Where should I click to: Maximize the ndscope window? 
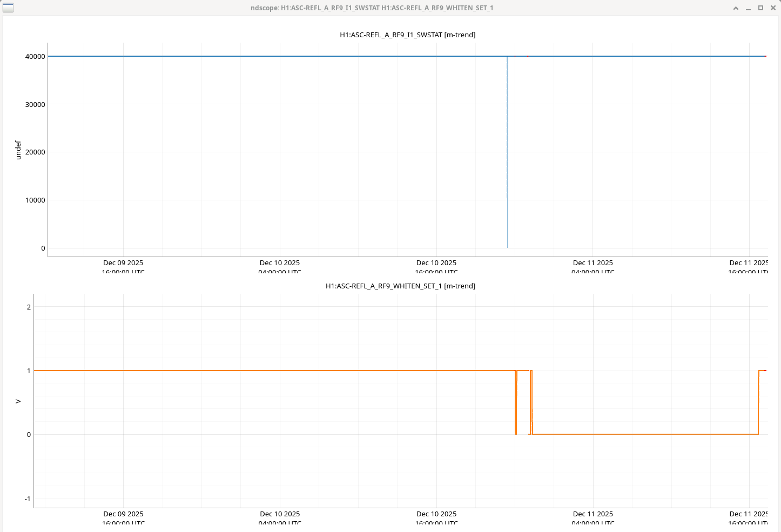760,8
